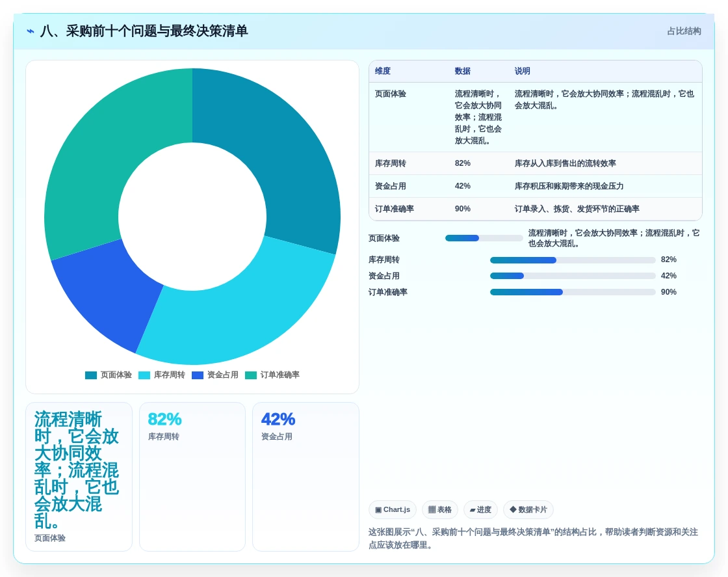Image resolution: width=728 pixels, height=577 pixels.
Task: Click the 数据 column header
Action: tap(462, 71)
